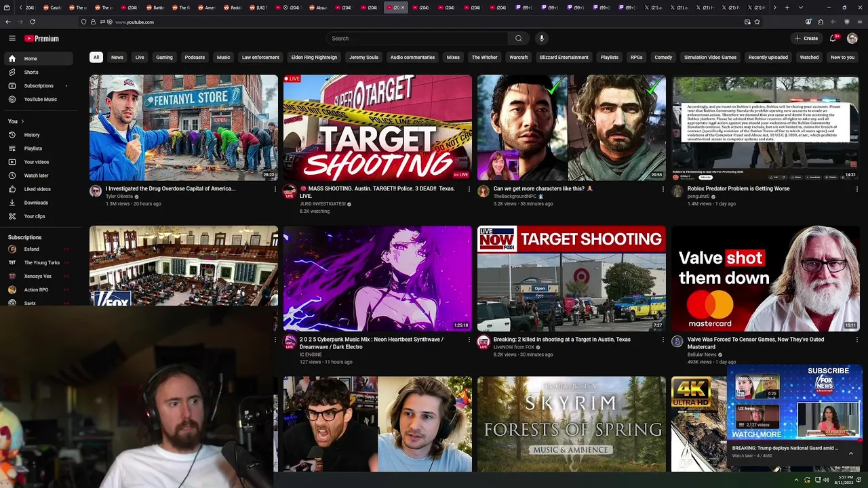Toggle picture-in-picture icon in address bar
This screenshot has width=868, height=488.
click(747, 22)
